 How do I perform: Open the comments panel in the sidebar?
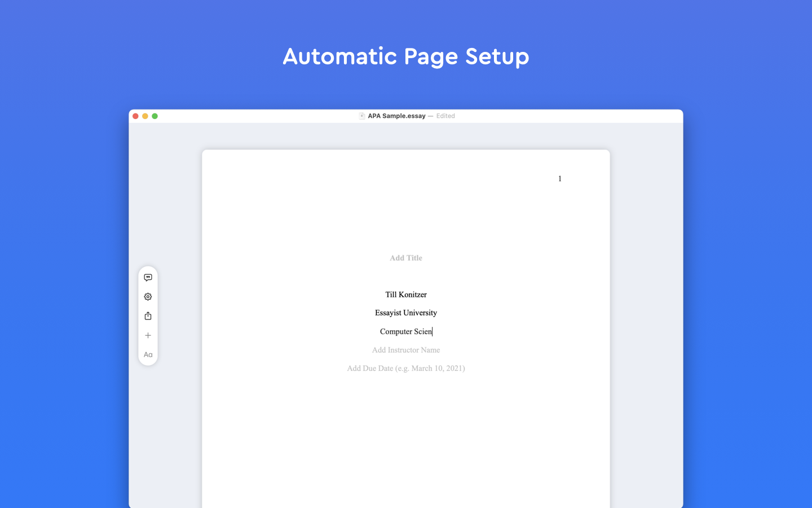(148, 277)
